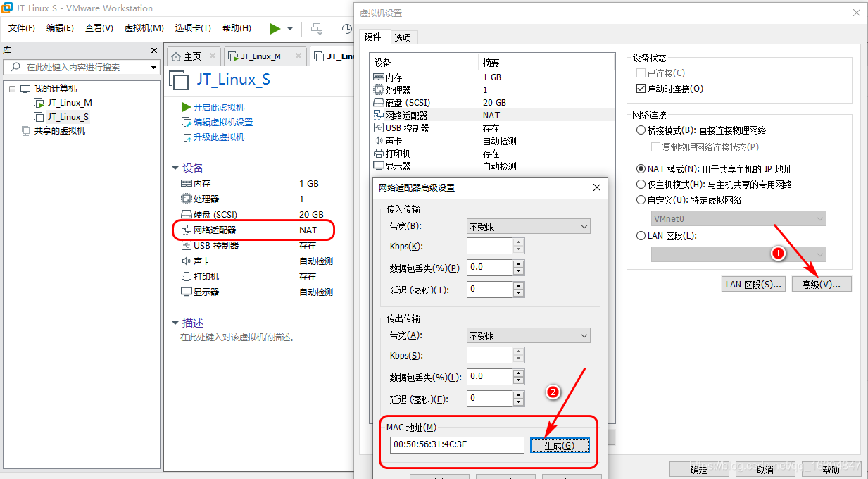868x479 pixels.
Task: Select 仅主机模式(H) radio button
Action: click(641, 185)
